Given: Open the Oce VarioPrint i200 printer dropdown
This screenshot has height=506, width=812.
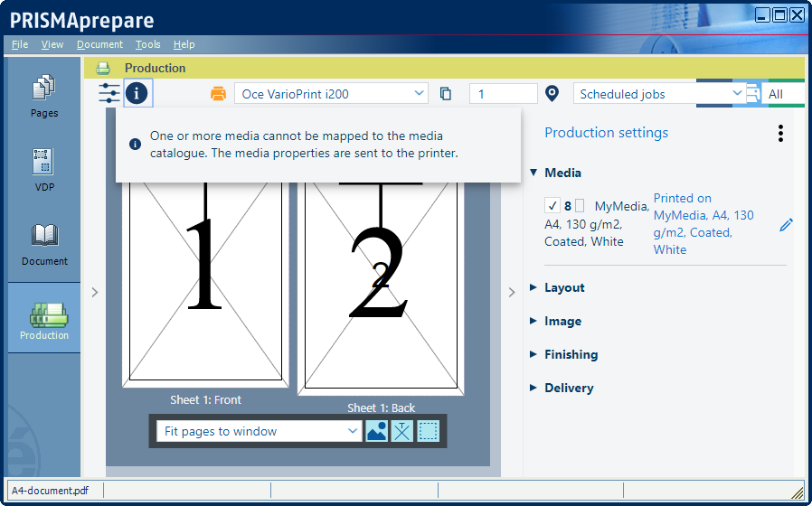Looking at the screenshot, I should [x=331, y=94].
